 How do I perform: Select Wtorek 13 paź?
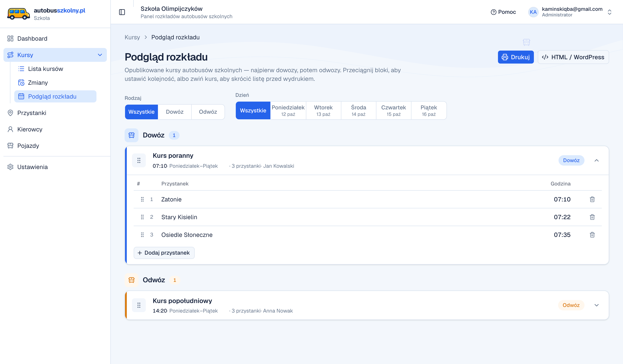point(323,110)
